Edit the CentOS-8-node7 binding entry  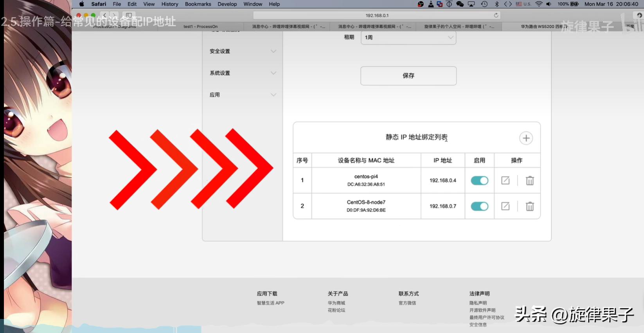click(x=505, y=206)
